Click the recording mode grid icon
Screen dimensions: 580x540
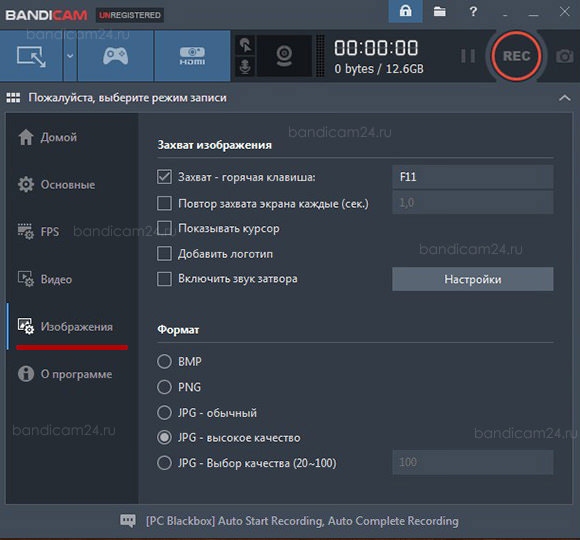pyautogui.click(x=13, y=98)
